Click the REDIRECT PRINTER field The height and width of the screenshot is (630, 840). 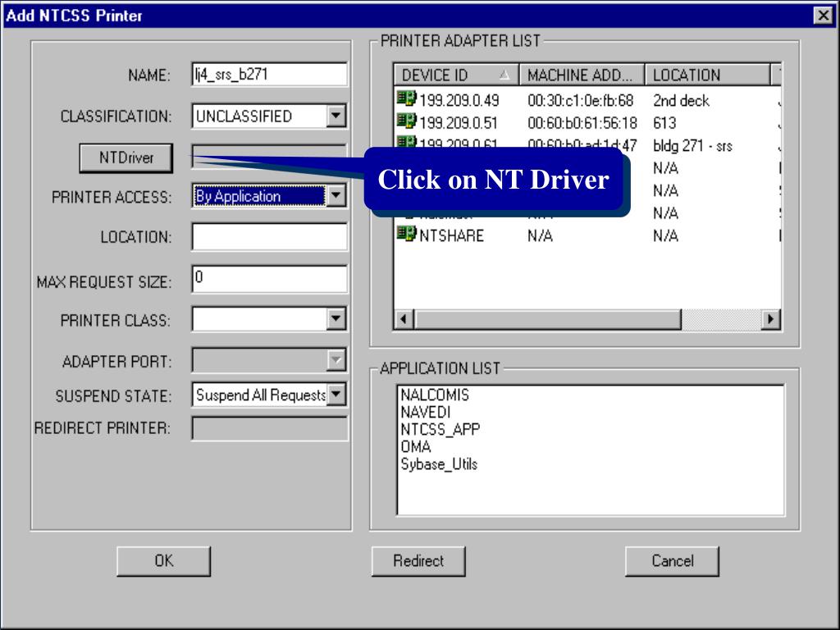(269, 428)
